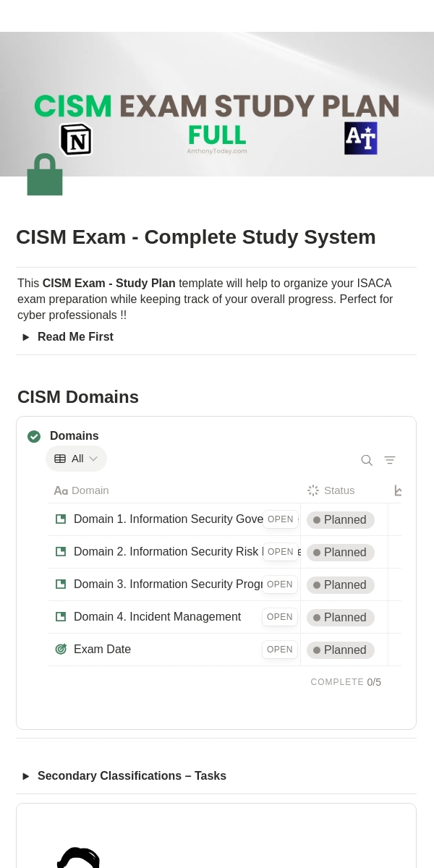The image size is (434, 868).
Task: Click the Domain 4 page icon
Action: pyautogui.click(x=61, y=617)
